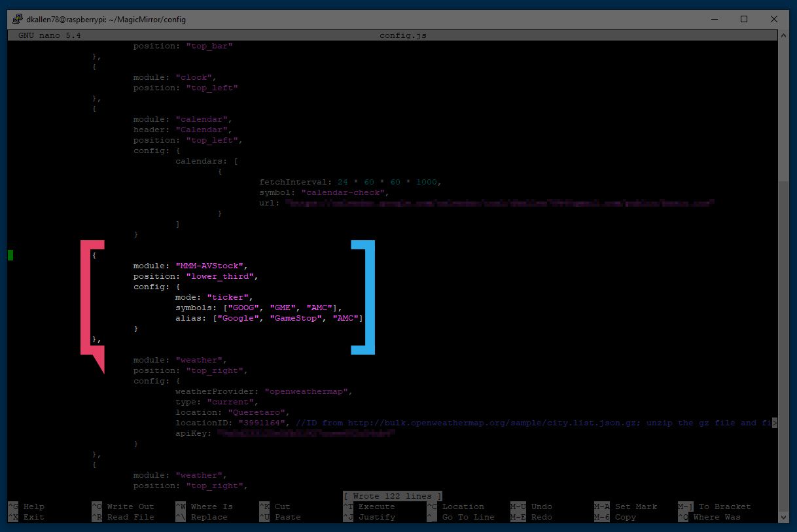Click the 'Wrote 122 lines' status message
Screen dimensions: 797x532
coord(393,496)
